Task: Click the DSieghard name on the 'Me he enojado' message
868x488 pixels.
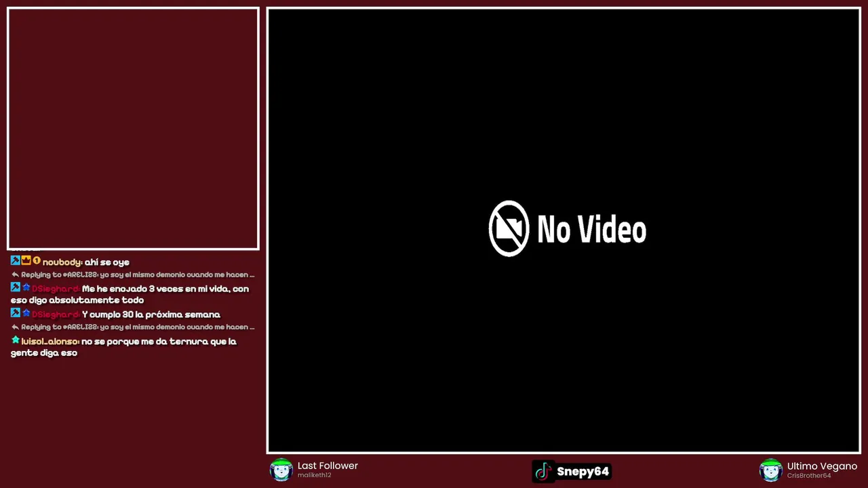Action: tap(56, 289)
